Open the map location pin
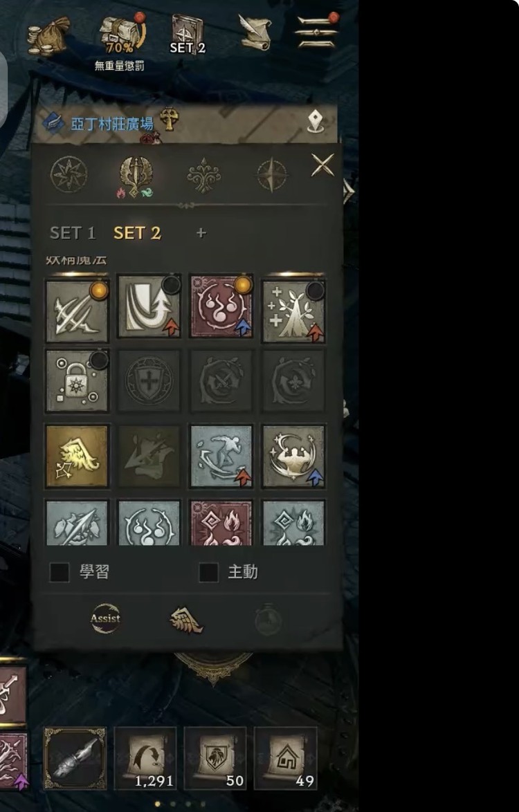The image size is (519, 812). tap(315, 122)
